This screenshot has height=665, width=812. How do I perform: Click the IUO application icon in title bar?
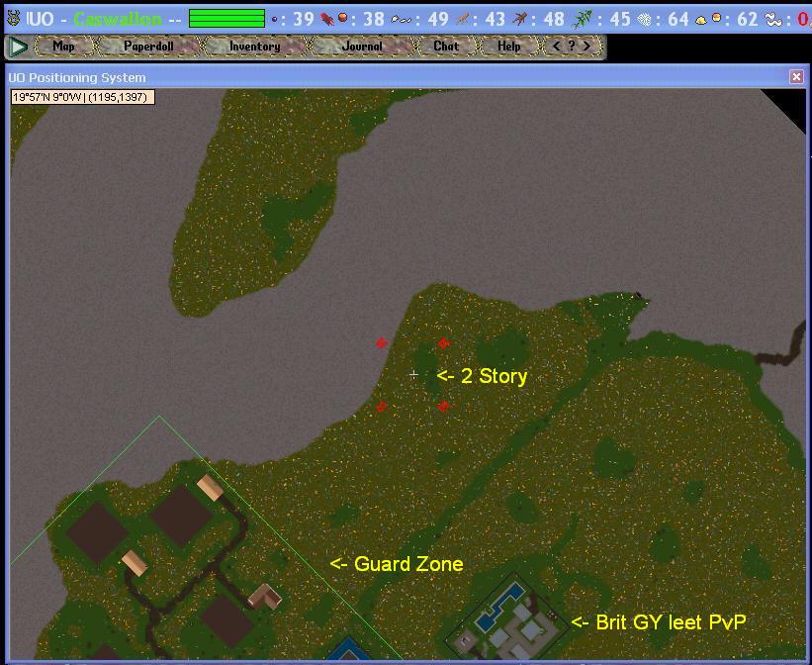13,19
